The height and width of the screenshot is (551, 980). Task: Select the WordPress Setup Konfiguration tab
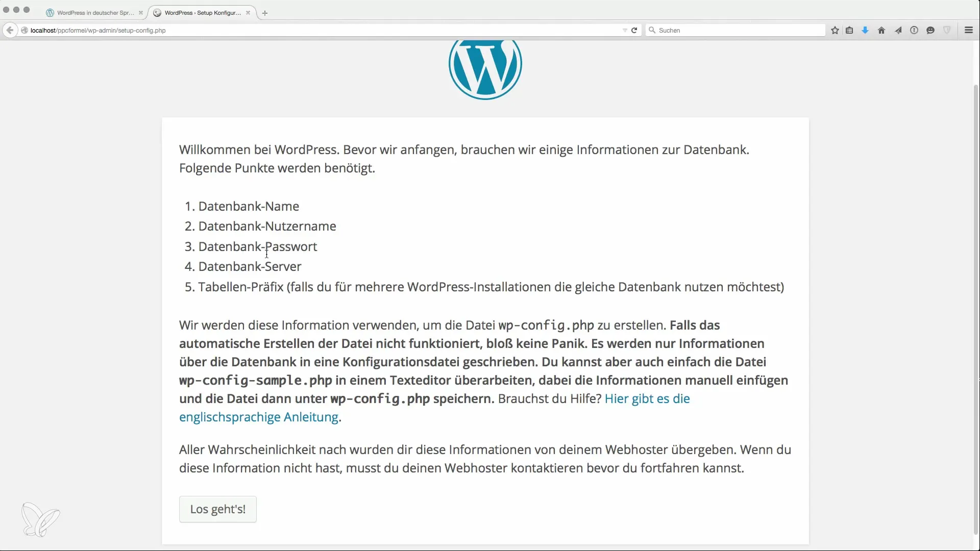click(202, 13)
